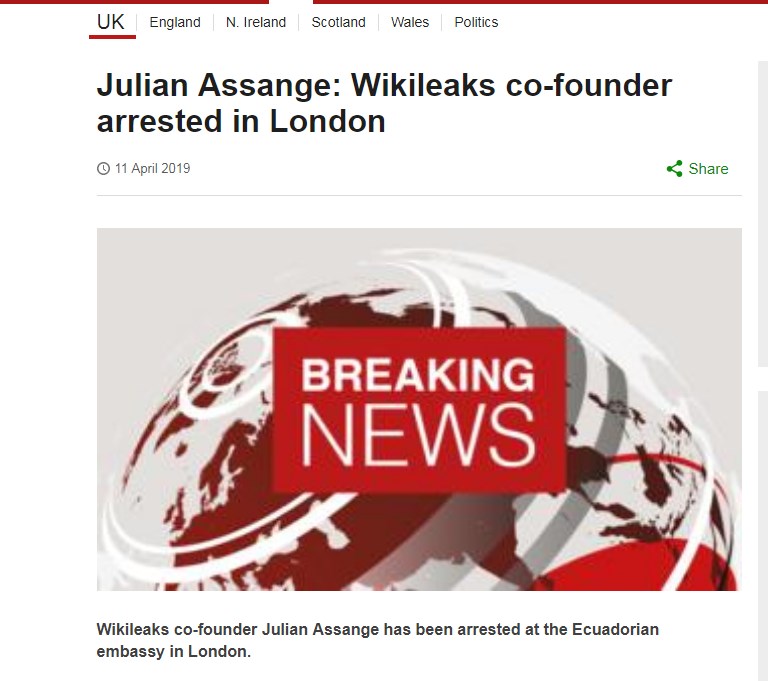Click 'arrested in London' headline text

[241, 121]
